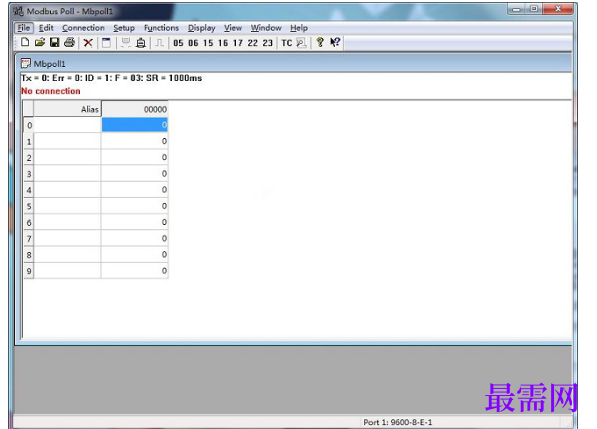
Task: Select the value cell in row 1
Action: pyautogui.click(x=135, y=141)
